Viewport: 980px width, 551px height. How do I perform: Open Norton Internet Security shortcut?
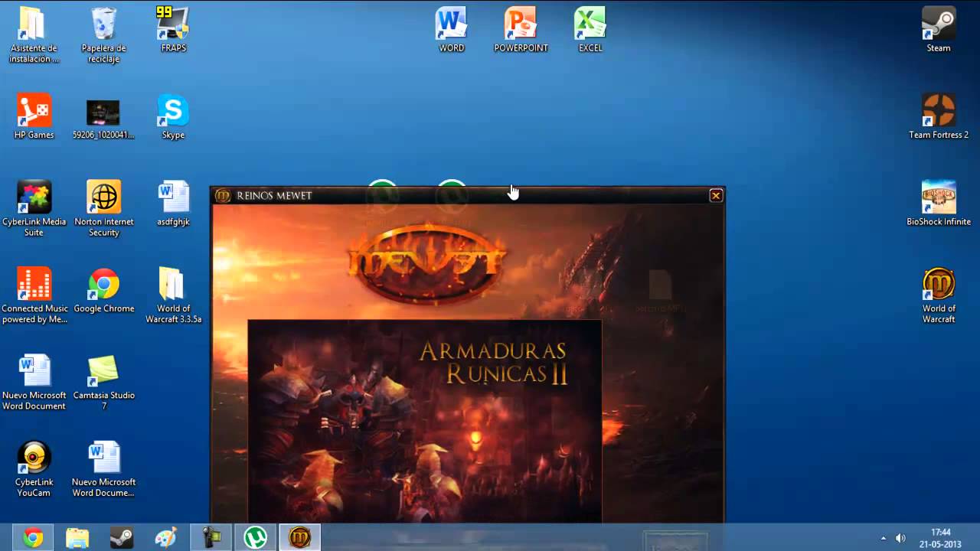tap(103, 209)
